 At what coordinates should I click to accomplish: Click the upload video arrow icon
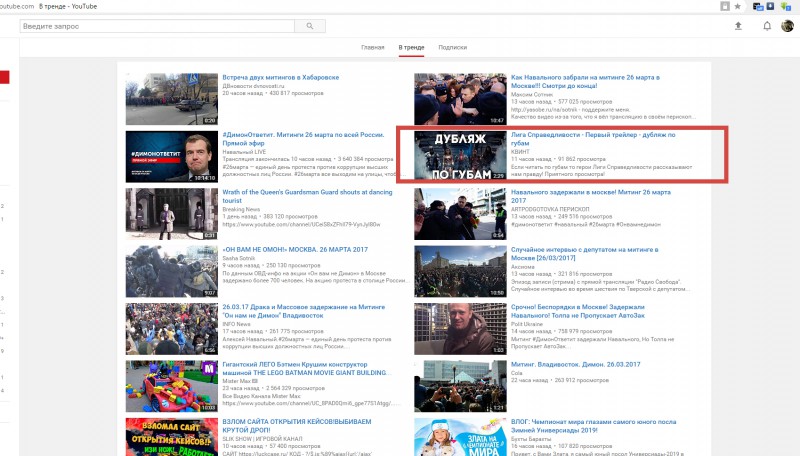pos(738,26)
